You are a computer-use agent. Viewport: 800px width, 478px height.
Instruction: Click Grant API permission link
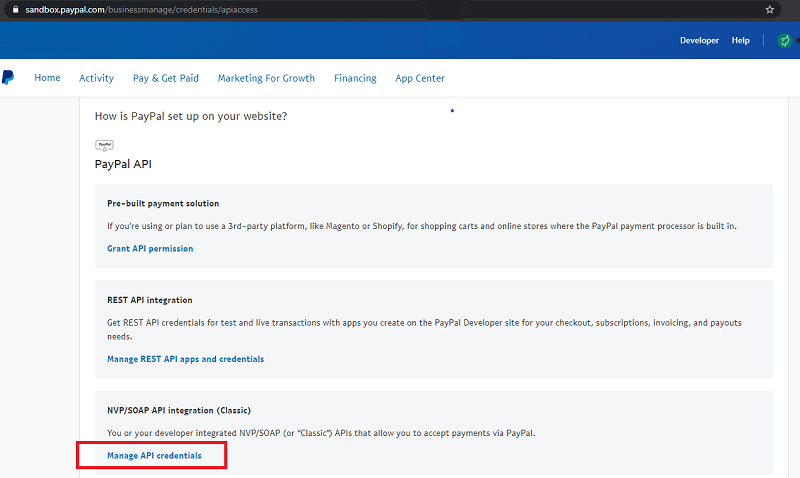(150, 248)
